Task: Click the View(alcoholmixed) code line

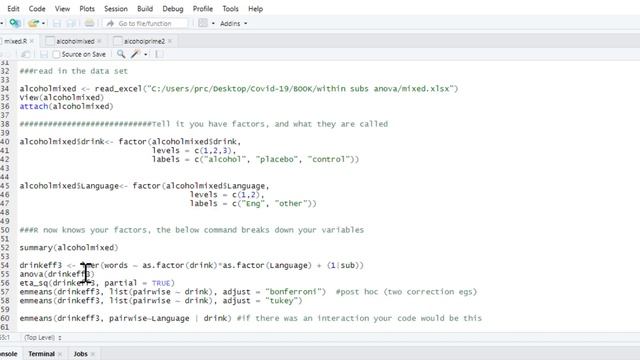Action: [62, 98]
